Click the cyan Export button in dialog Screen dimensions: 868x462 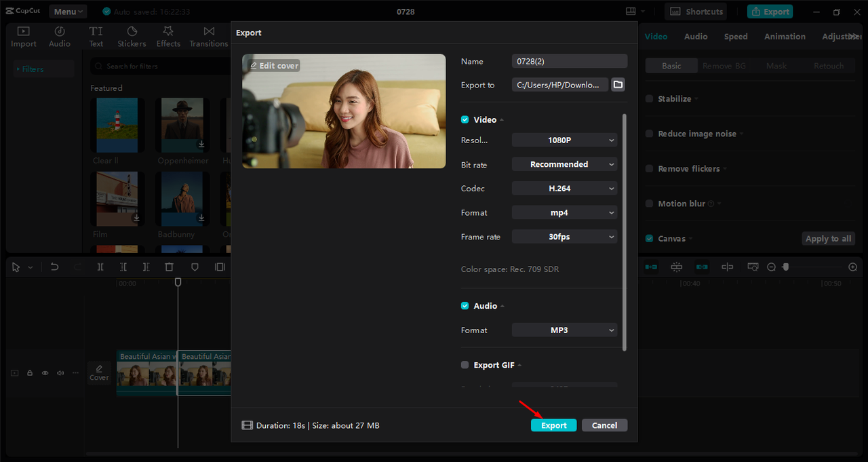point(554,425)
